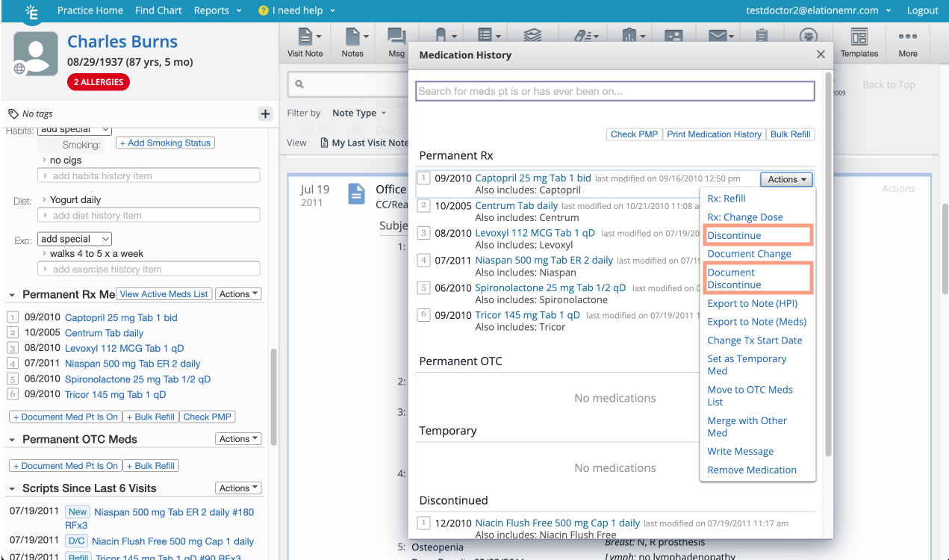
Task: Toggle Captopril Actions button in Medication History
Action: [787, 179]
